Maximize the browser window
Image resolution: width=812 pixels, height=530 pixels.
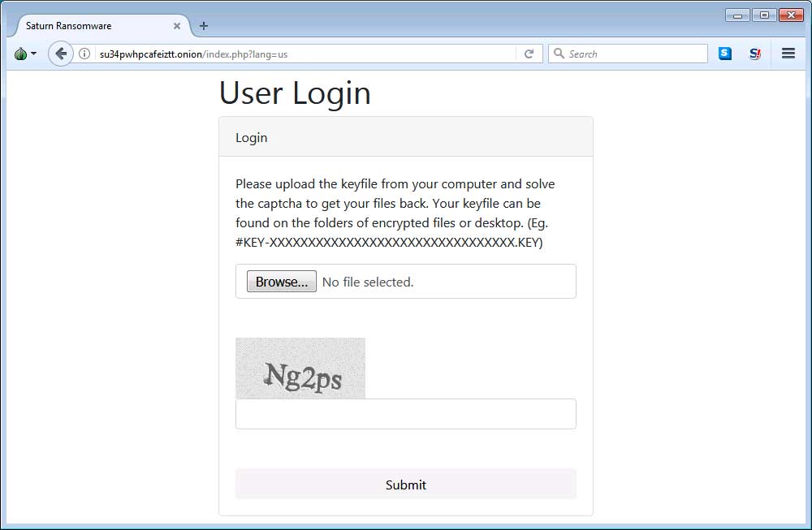pyautogui.click(x=764, y=15)
